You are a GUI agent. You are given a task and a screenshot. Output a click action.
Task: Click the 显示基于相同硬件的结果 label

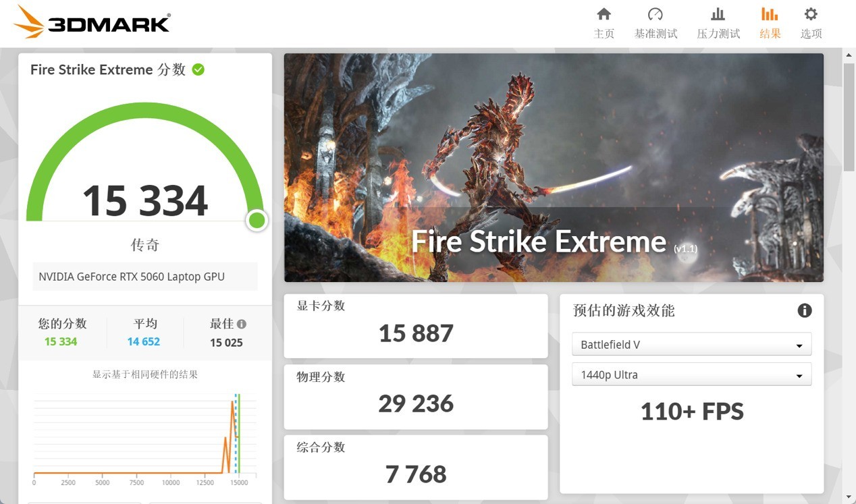145,374
